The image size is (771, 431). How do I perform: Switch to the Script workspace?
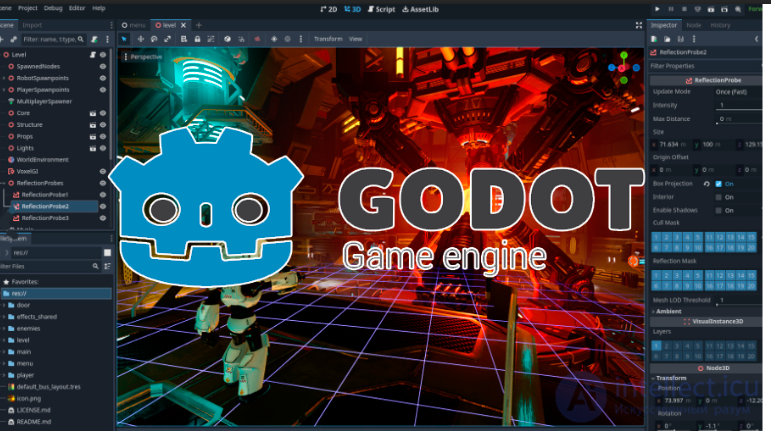pos(382,9)
